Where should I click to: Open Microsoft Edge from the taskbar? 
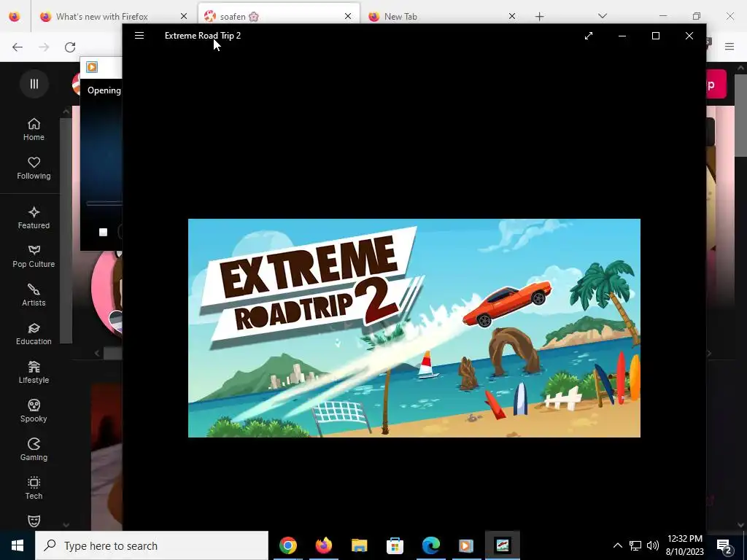[x=430, y=545]
